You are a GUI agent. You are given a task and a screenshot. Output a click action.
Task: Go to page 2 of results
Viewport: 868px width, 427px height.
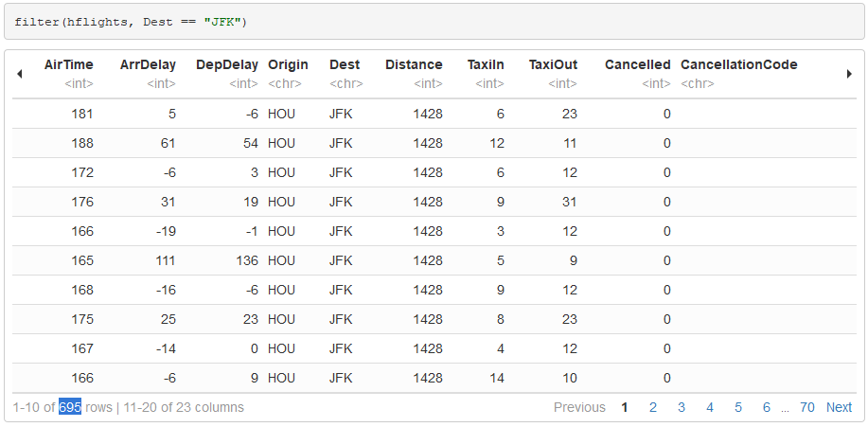[653, 408]
